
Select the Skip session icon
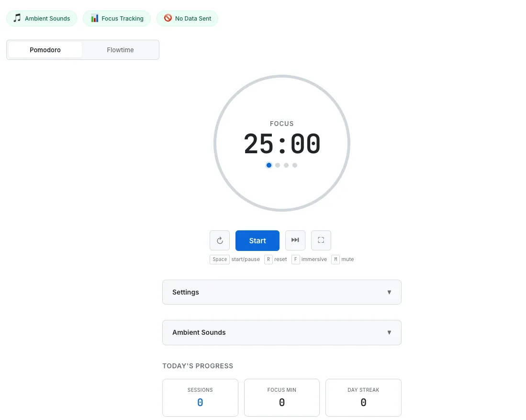tap(295, 240)
